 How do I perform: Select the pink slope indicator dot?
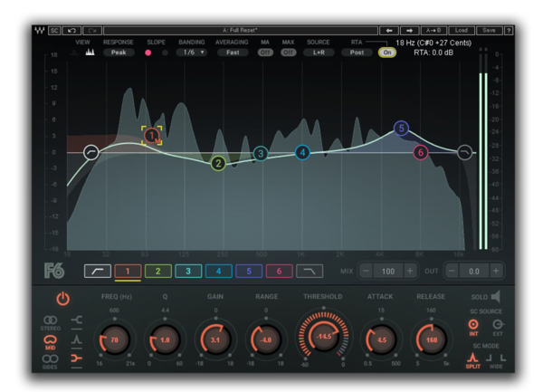point(148,53)
